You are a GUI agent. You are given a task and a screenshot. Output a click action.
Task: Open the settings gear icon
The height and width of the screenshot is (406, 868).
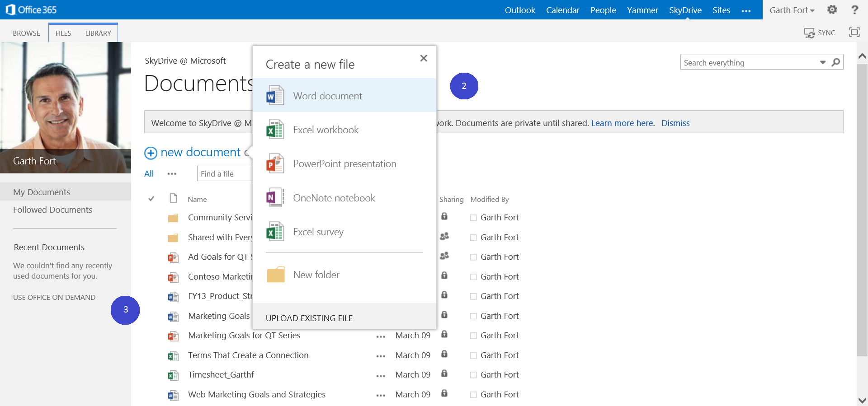point(832,9)
